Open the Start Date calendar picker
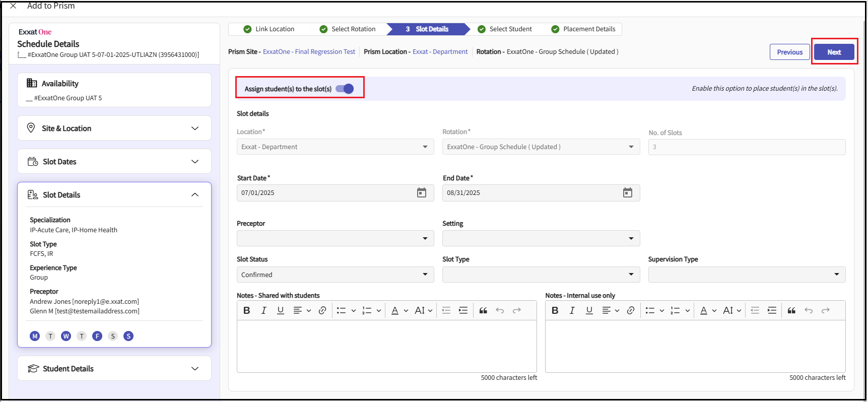 point(421,193)
